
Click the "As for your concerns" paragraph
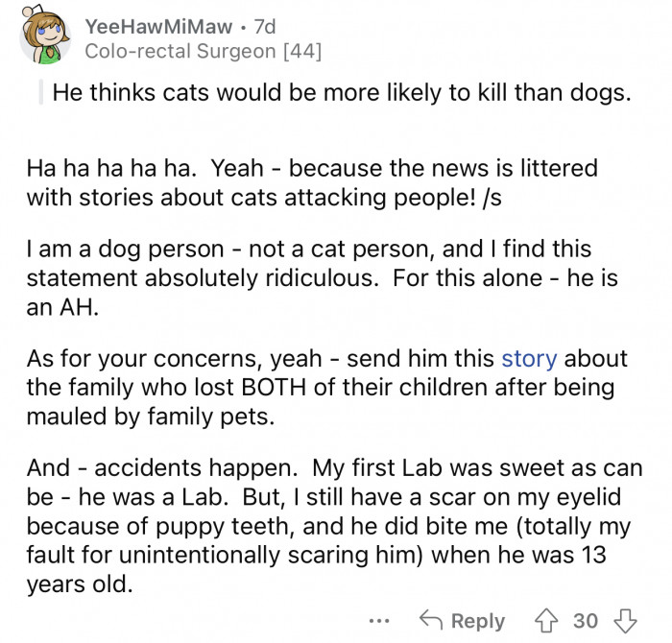(326, 387)
